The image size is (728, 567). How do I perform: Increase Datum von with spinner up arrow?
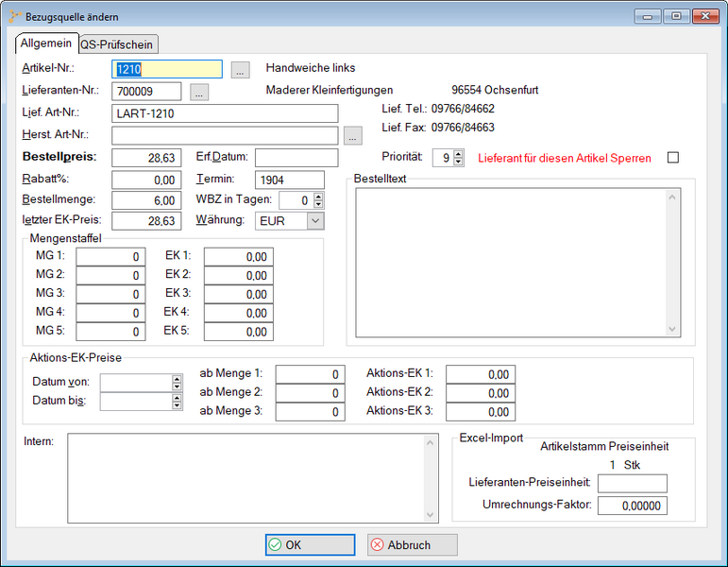(177, 378)
